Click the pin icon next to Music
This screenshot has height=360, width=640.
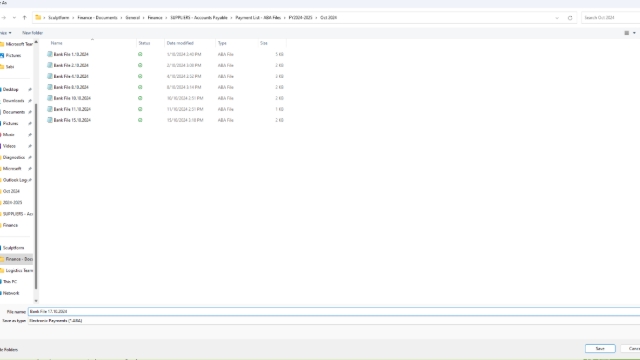click(30, 135)
